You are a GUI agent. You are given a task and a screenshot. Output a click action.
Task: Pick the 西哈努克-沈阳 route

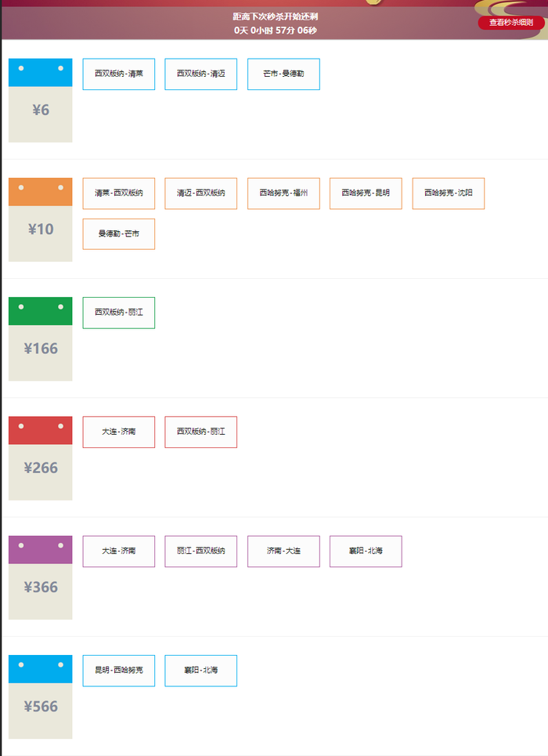coord(449,194)
